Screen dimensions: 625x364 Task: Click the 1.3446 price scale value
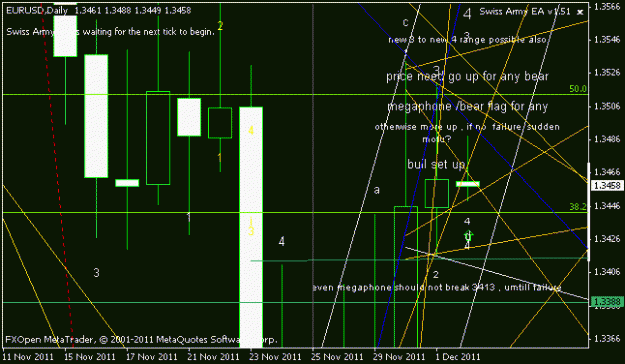point(607,206)
